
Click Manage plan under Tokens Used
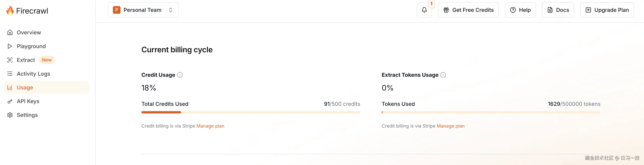click(x=451, y=126)
